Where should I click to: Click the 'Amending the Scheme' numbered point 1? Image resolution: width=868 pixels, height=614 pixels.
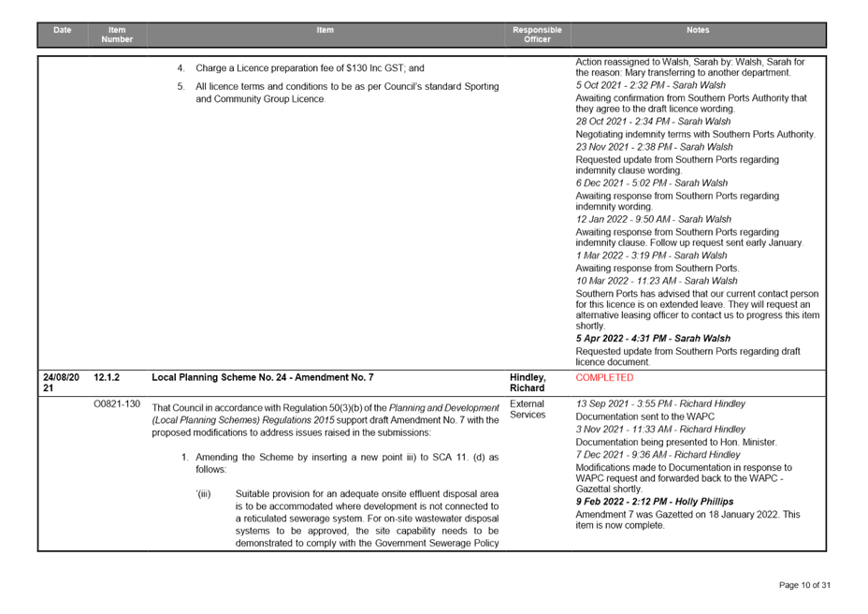346,461
